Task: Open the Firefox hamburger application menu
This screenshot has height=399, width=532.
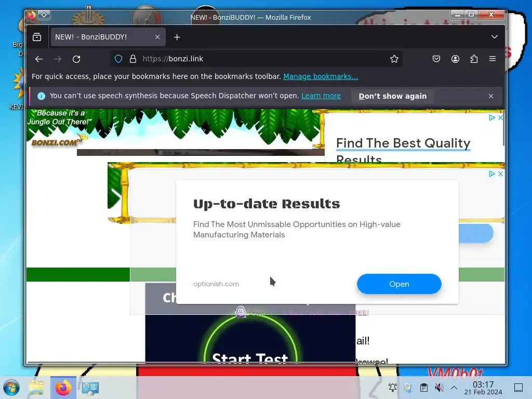Action: 493,59
